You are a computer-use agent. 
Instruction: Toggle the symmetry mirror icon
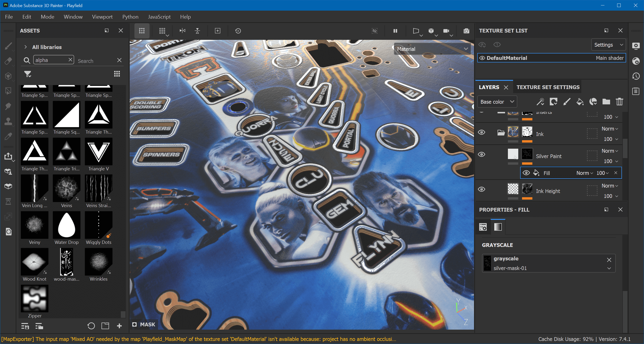pos(182,31)
